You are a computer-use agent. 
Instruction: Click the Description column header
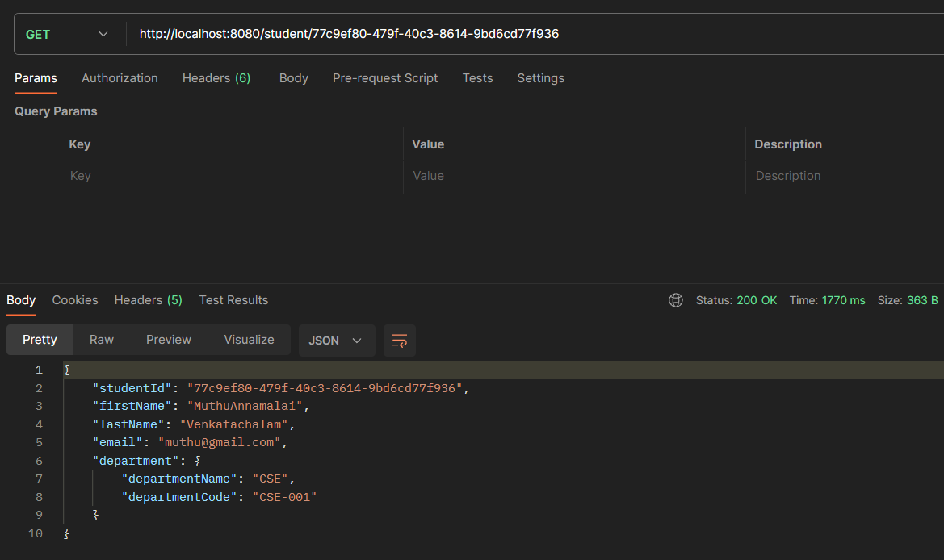pyautogui.click(x=788, y=144)
